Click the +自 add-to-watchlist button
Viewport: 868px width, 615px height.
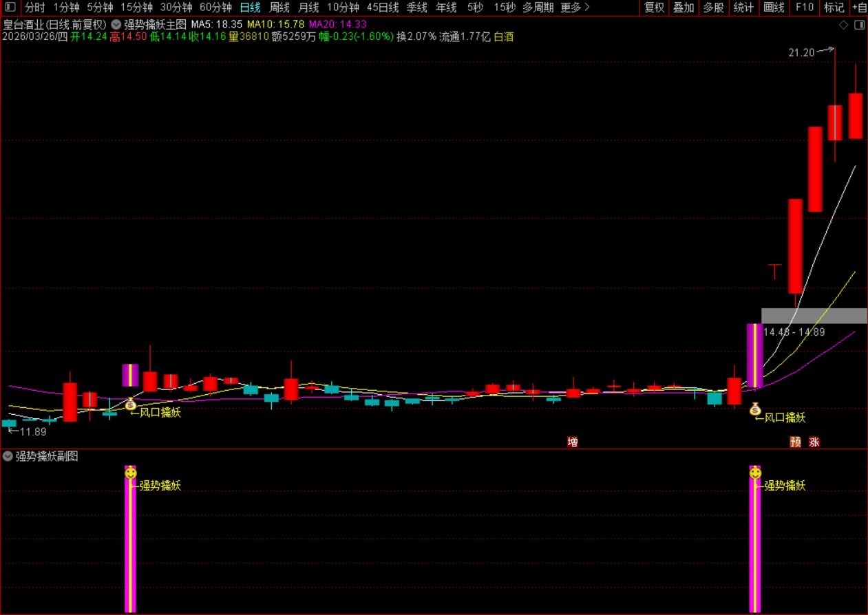pos(859,8)
